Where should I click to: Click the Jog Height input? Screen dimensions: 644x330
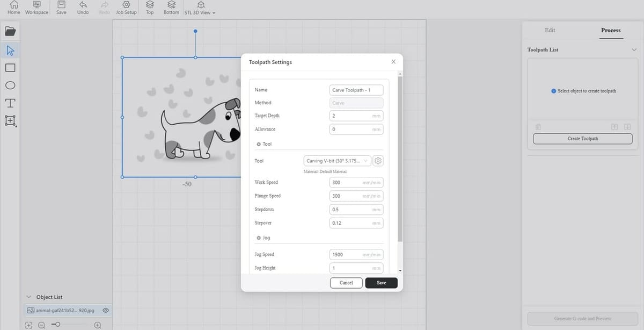[x=356, y=268]
